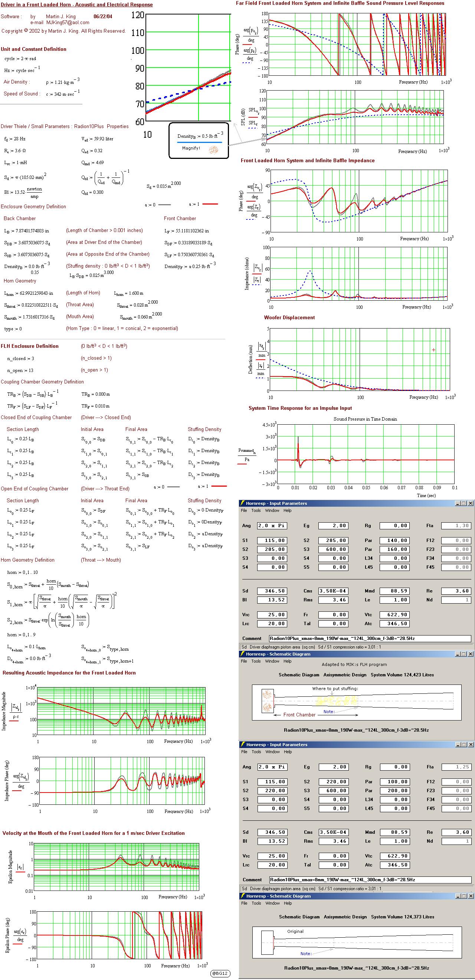Click the horn schematic drawing labeled Original
475x980 pixels.
[x=357, y=942]
